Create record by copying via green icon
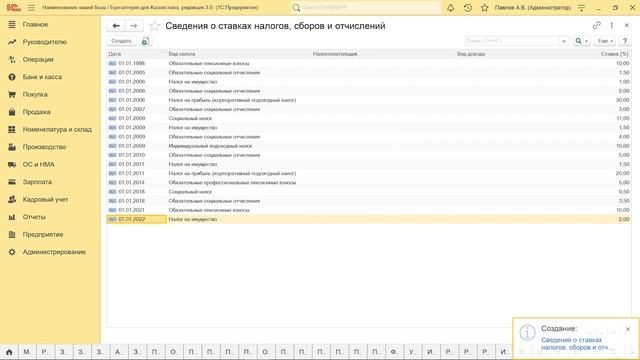Viewport: 640px width, 360px height. pos(145,41)
